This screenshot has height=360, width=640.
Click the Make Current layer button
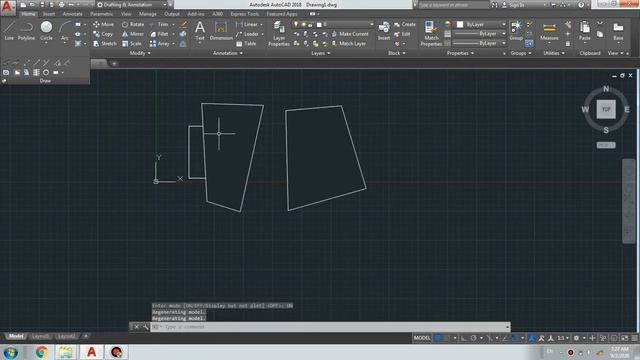coord(350,34)
